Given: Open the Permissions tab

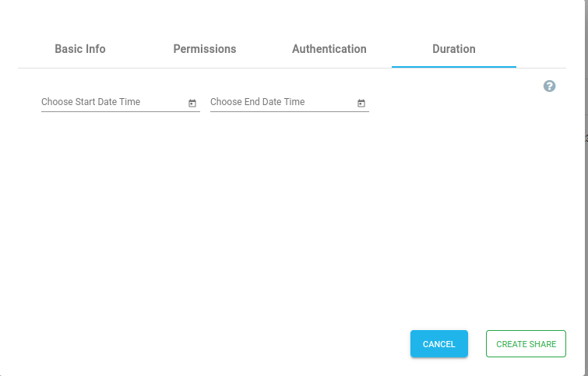Looking at the screenshot, I should pos(205,49).
